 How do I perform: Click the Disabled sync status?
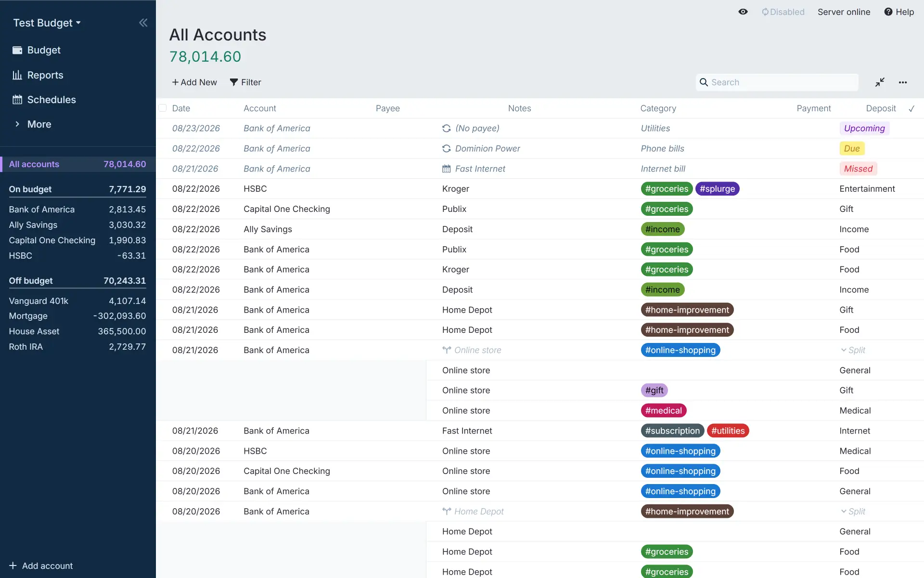[783, 12]
